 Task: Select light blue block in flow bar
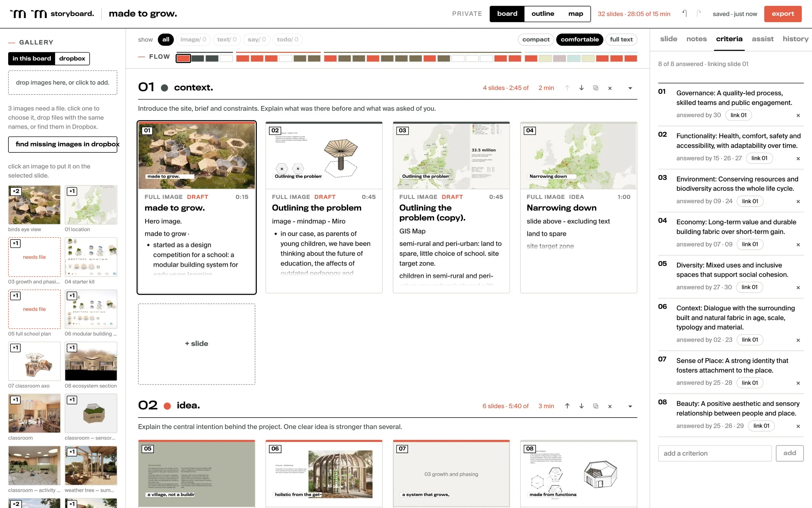tap(573, 58)
